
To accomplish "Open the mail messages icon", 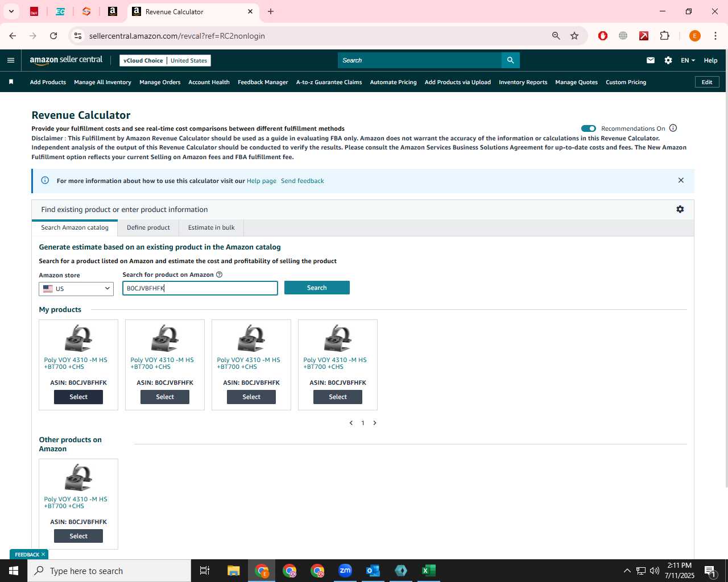I will pos(651,60).
